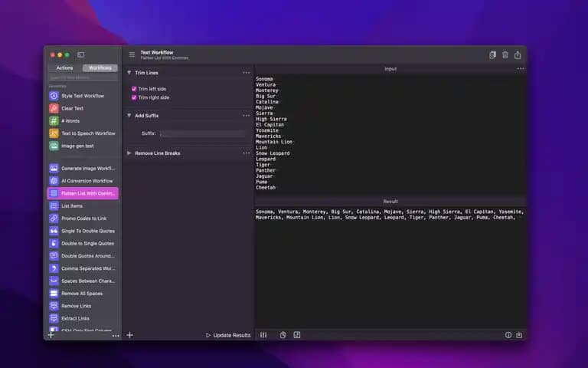The height and width of the screenshot is (368, 588).
Task: Click the list icon beside Text Workflow title
Action: click(x=132, y=55)
